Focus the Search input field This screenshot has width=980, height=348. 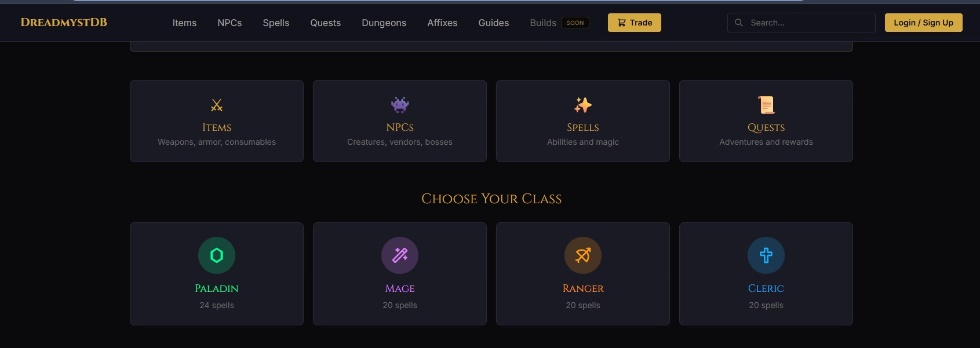[x=808, y=23]
